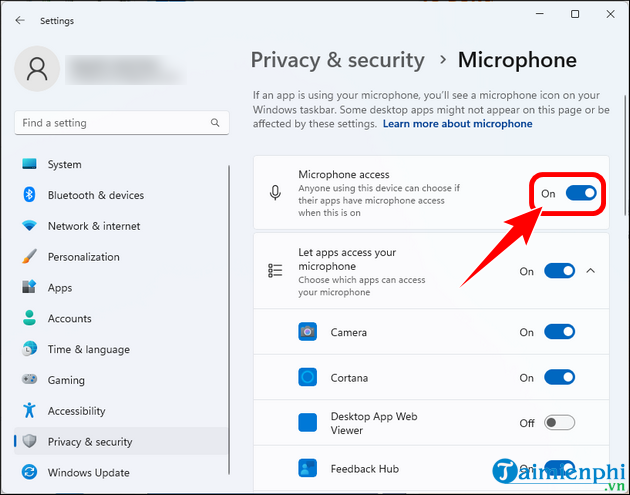Viewport: 630px width, 495px height.
Task: Enable Desktop App Web Viewer microphone toggle
Action: click(x=560, y=423)
